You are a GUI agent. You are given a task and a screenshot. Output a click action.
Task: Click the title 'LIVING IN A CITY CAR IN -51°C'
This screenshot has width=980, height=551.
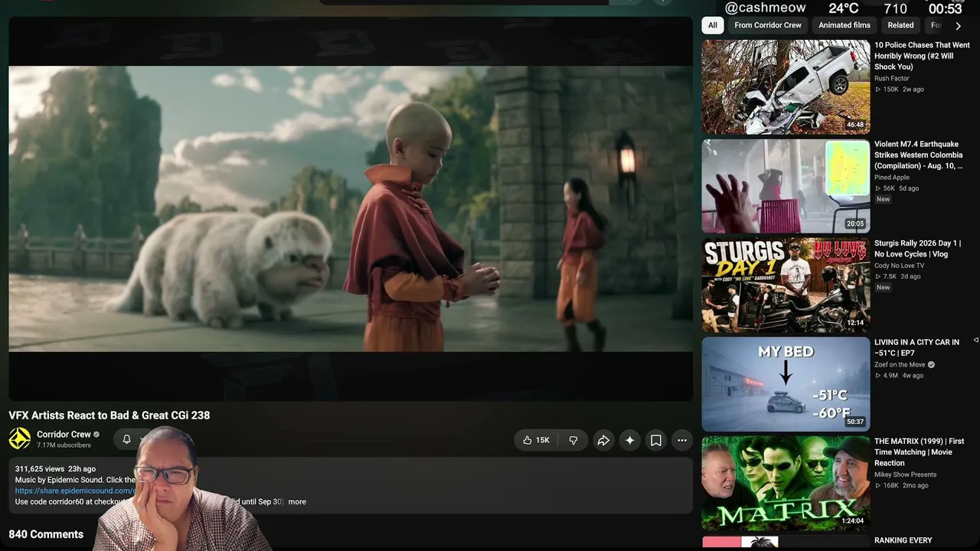tap(916, 347)
